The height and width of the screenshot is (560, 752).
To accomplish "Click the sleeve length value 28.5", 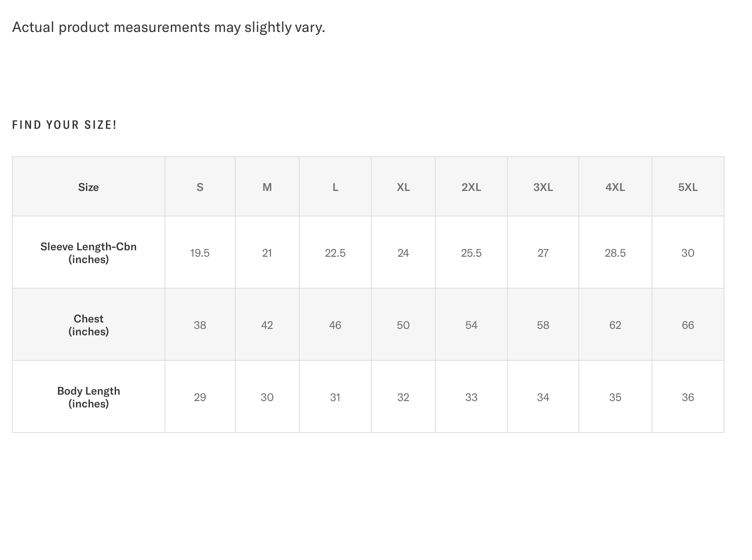I will click(x=615, y=253).
